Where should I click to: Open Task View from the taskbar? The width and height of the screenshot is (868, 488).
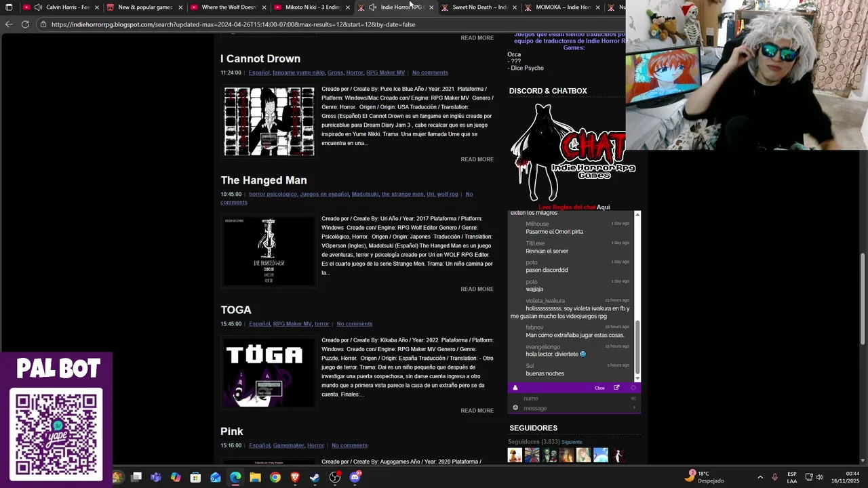pos(136,477)
